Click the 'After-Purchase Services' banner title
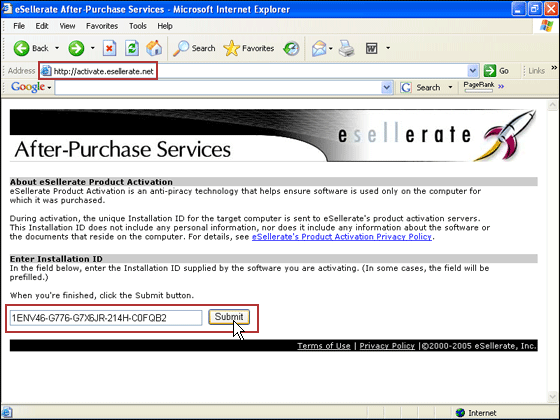This screenshot has height=420, width=560. click(x=122, y=149)
